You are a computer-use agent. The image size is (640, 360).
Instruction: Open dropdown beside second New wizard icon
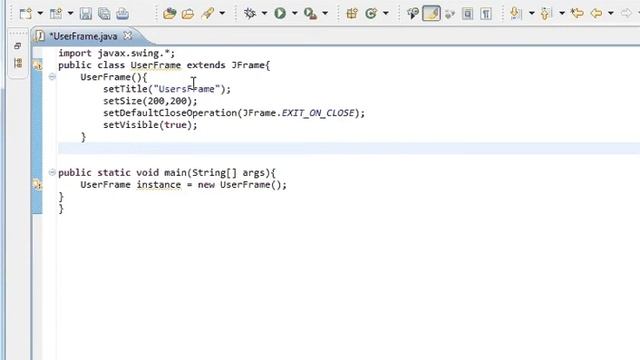[x=70, y=13]
